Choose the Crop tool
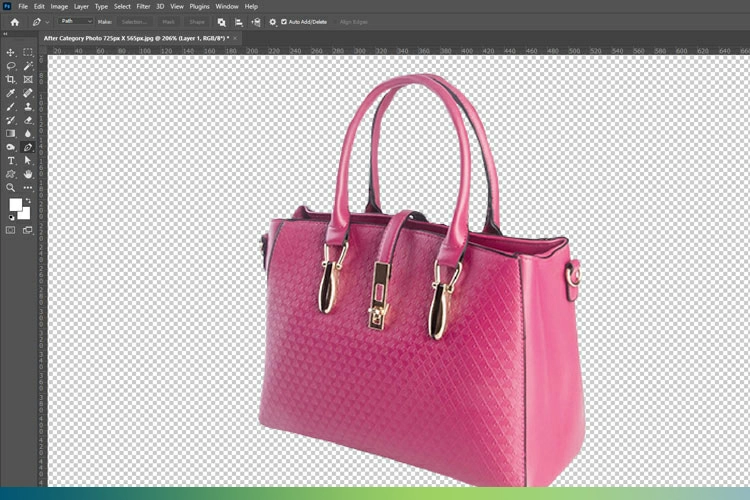This screenshot has height=500, width=750. [x=11, y=79]
